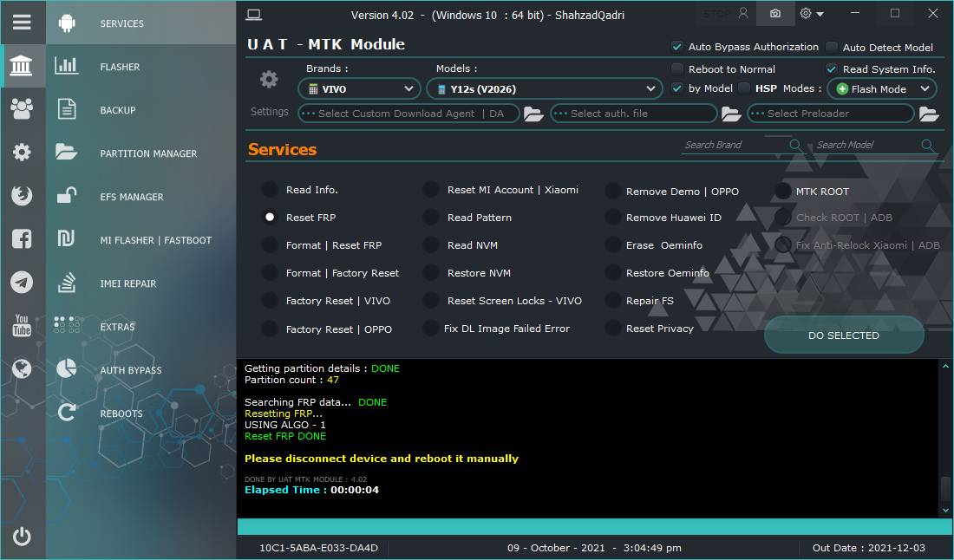Open Extras menu item
This screenshot has height=560, width=954.
[x=140, y=327]
